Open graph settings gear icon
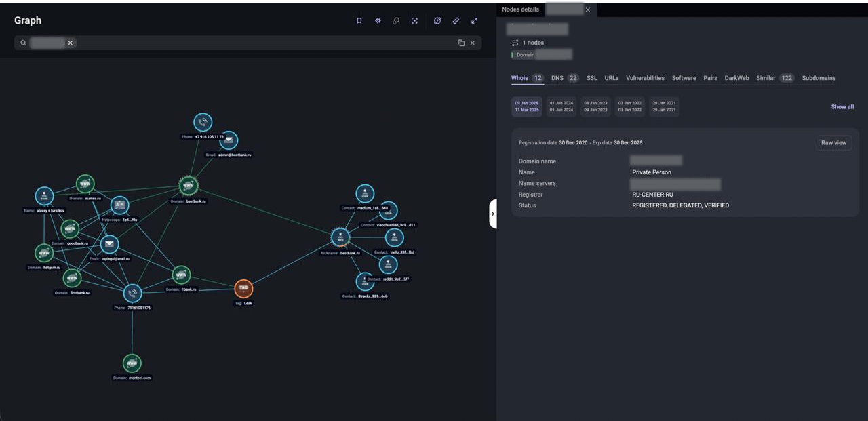Viewport: 868px width, 421px height. pyautogui.click(x=378, y=21)
